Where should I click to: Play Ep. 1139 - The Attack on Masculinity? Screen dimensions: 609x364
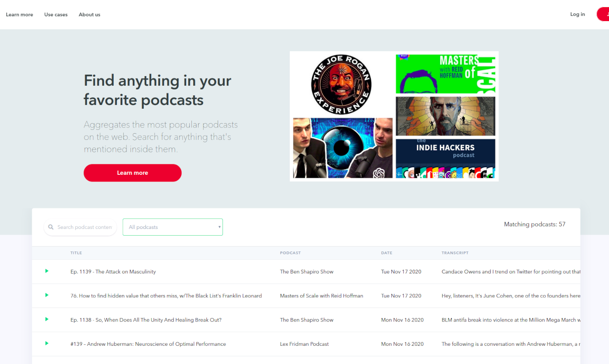47,271
